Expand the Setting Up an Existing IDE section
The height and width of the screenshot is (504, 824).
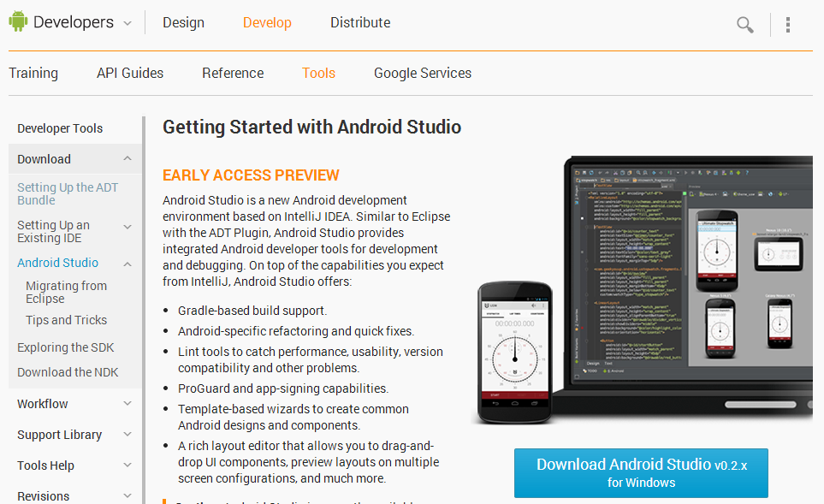[x=127, y=225]
